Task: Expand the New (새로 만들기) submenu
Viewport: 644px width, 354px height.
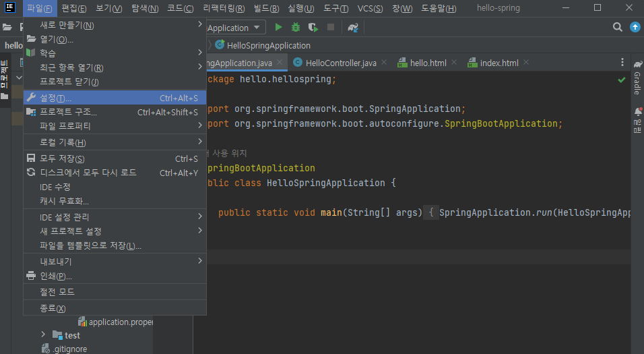Action: 115,25
